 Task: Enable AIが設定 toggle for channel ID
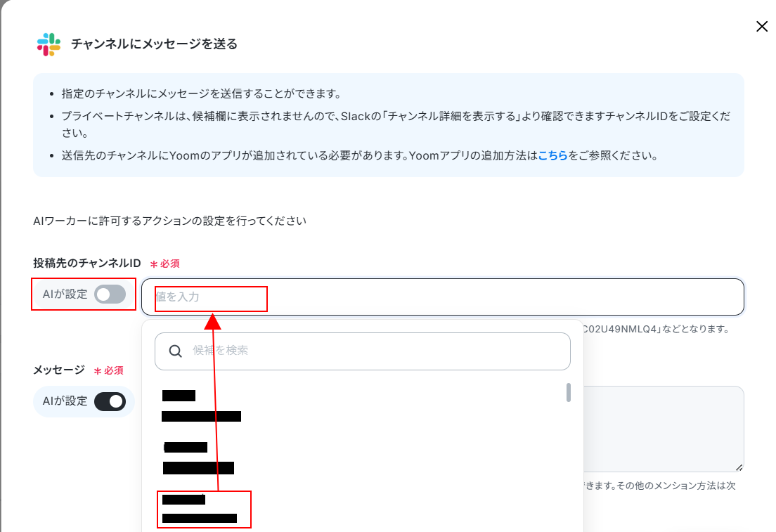click(110, 294)
